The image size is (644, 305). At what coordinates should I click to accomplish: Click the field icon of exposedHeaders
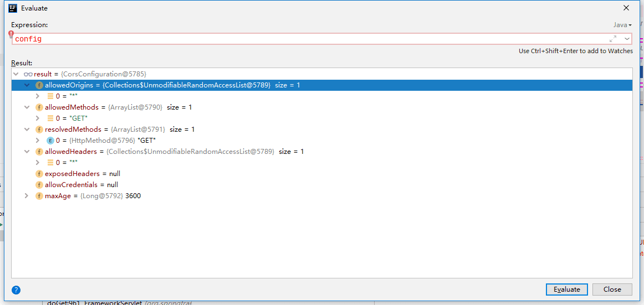click(39, 174)
